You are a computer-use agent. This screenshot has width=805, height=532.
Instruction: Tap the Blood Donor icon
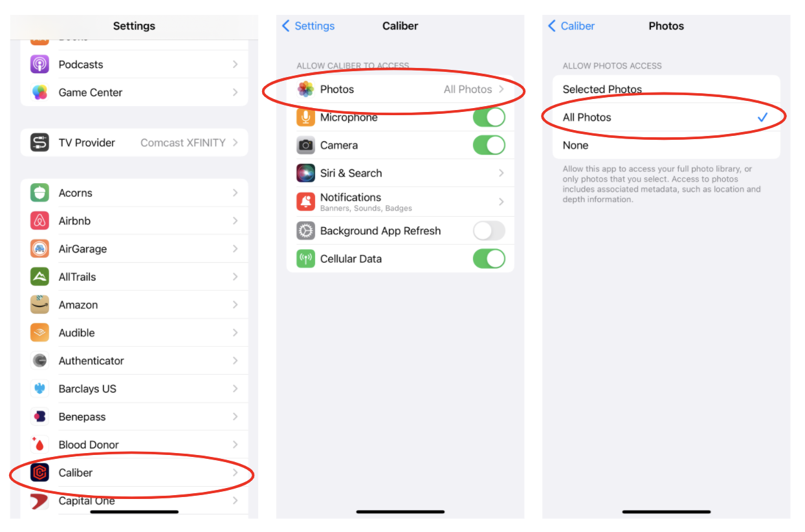(x=39, y=445)
